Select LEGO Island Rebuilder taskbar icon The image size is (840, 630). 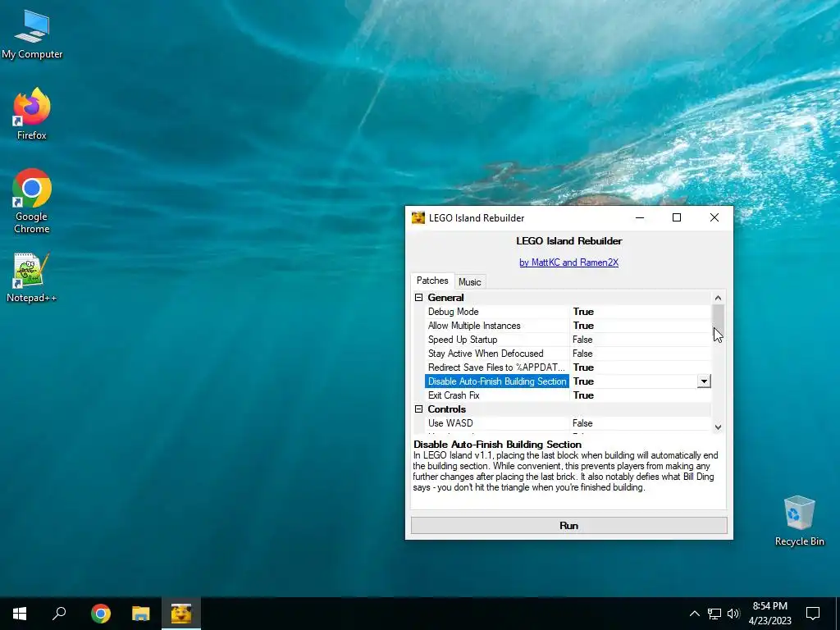181,614
